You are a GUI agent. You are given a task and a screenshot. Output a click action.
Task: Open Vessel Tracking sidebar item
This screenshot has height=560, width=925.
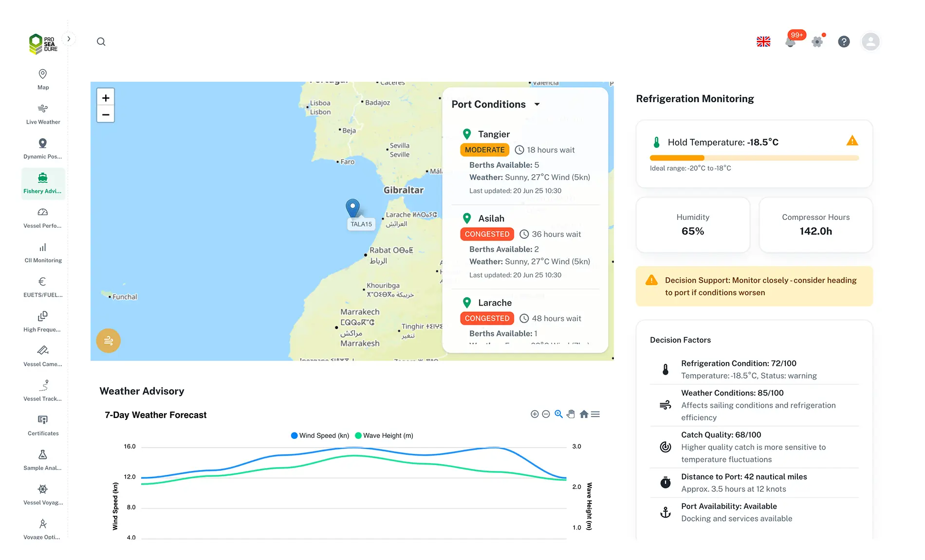click(x=43, y=391)
